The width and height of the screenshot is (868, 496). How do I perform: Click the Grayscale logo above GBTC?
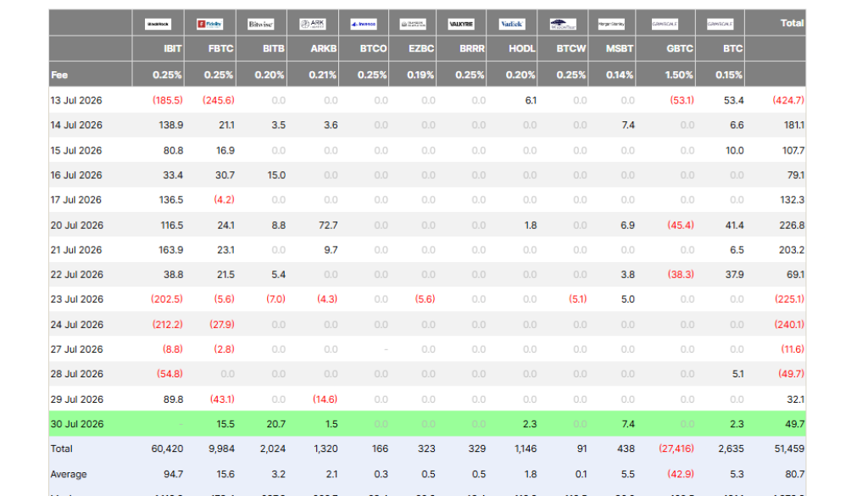665,25
